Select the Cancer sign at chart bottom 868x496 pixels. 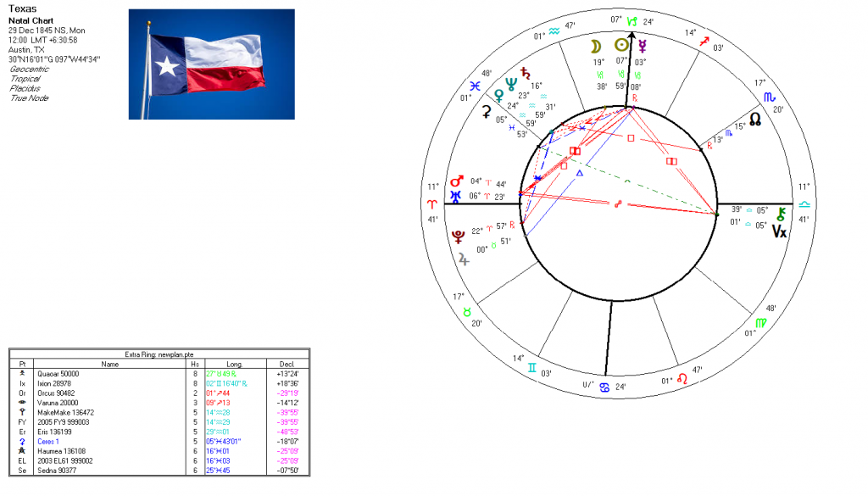604,387
